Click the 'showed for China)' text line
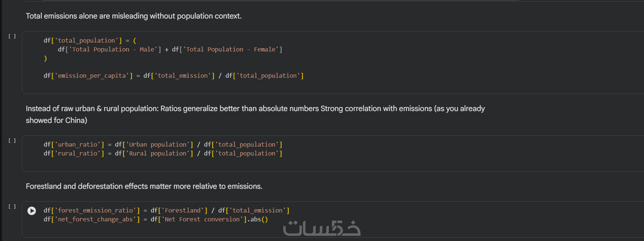The image size is (644, 241). [x=56, y=120]
